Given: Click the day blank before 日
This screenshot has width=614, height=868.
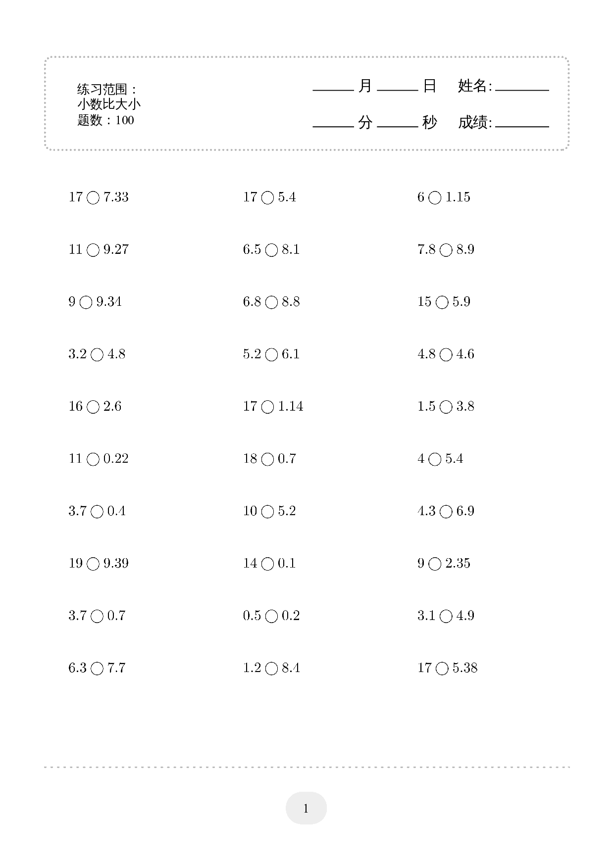Looking at the screenshot, I should (x=398, y=87).
